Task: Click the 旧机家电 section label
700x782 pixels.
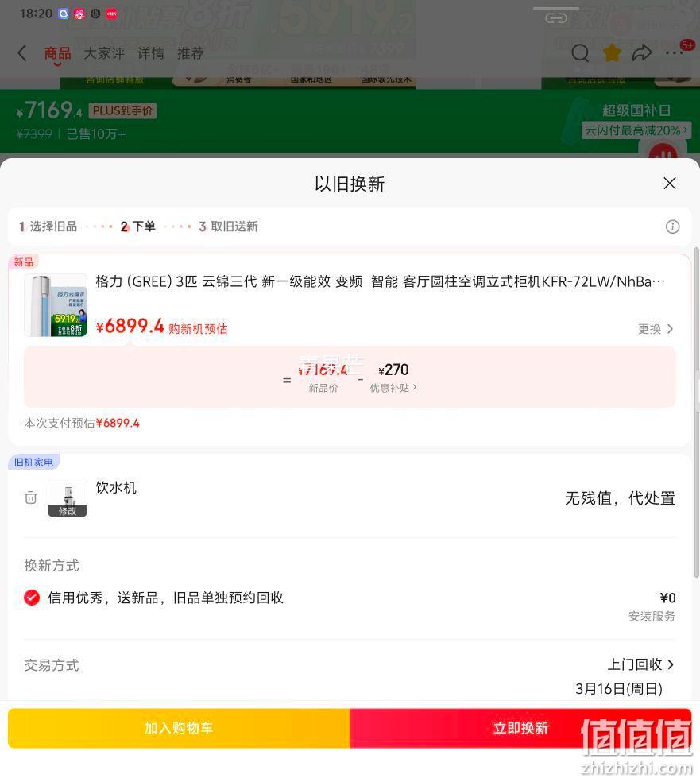Action: [33, 463]
